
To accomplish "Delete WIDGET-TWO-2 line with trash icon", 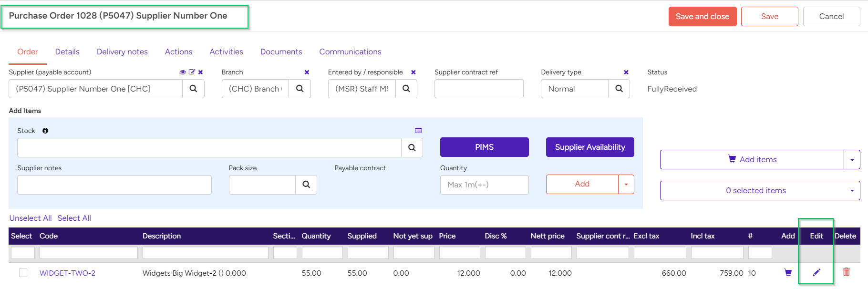I will pos(847,272).
